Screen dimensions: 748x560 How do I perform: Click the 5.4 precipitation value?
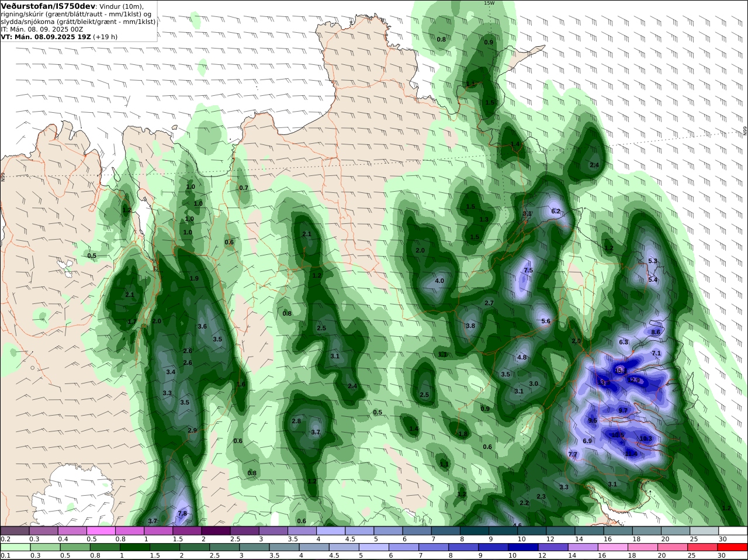coord(653,279)
